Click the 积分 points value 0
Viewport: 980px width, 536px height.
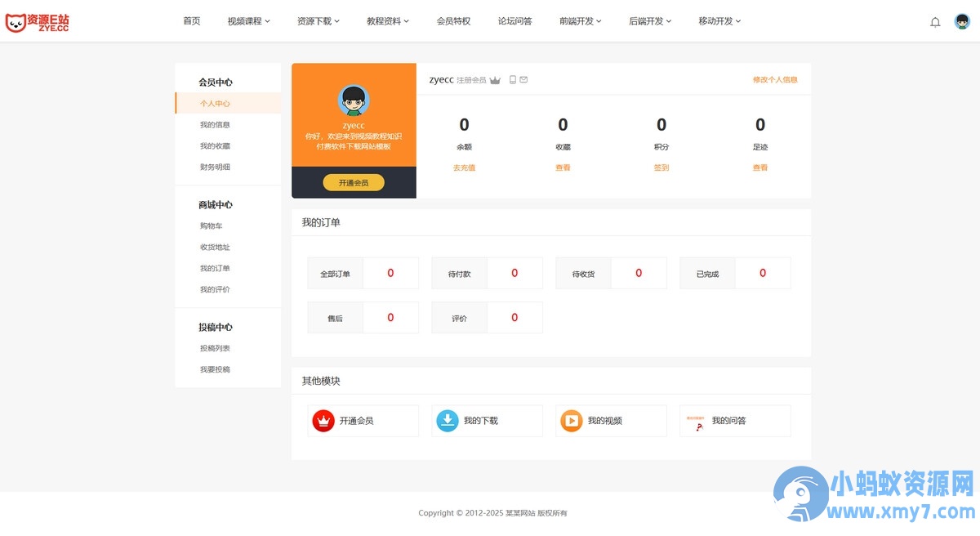[x=661, y=124]
